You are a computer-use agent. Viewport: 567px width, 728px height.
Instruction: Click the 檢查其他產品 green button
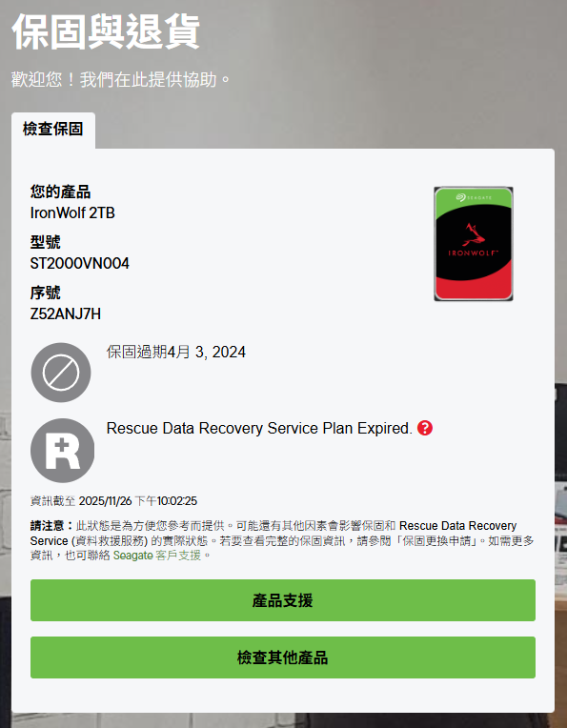click(x=283, y=657)
